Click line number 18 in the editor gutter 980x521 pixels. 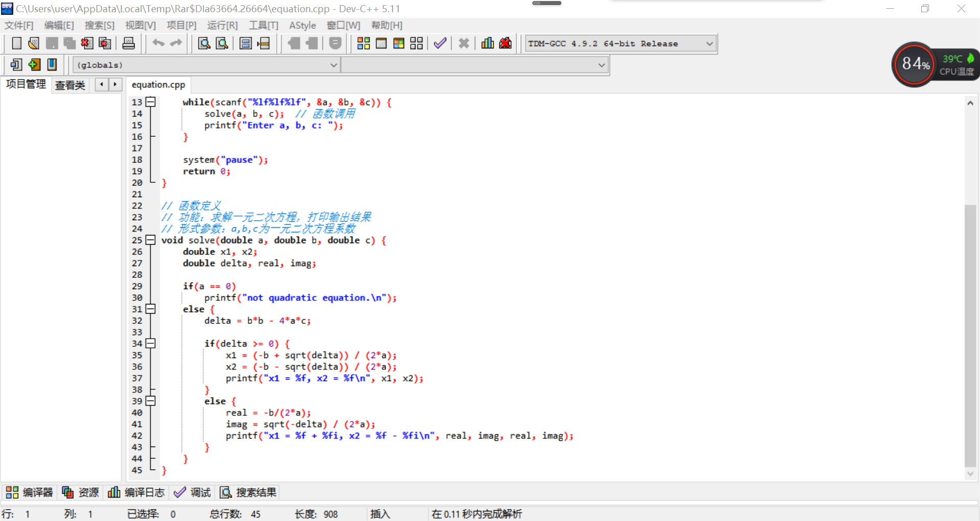tap(137, 160)
